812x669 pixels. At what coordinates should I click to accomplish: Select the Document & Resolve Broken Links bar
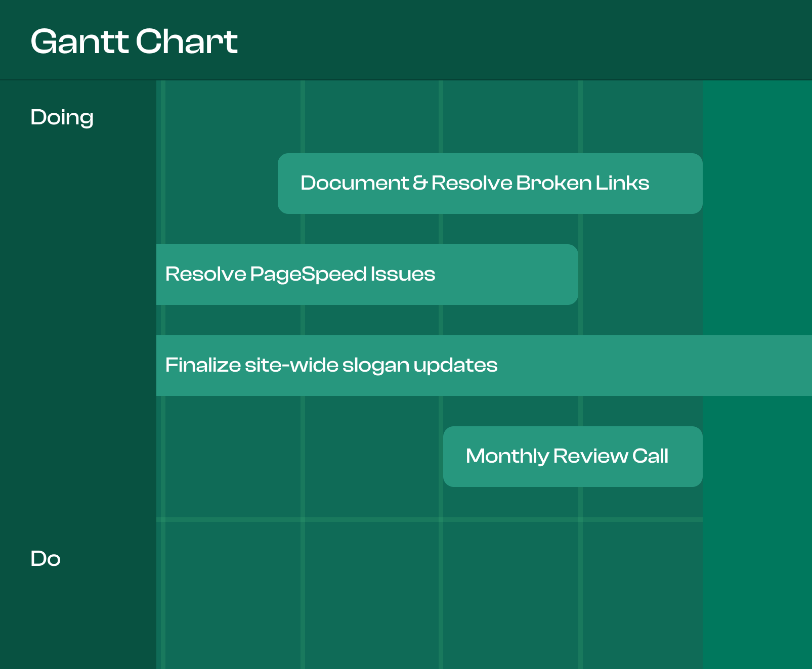490,183
